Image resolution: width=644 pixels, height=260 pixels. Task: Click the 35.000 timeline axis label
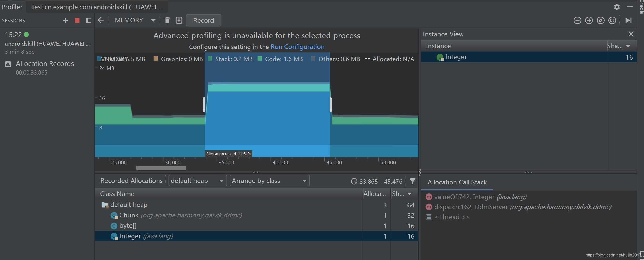click(x=226, y=163)
